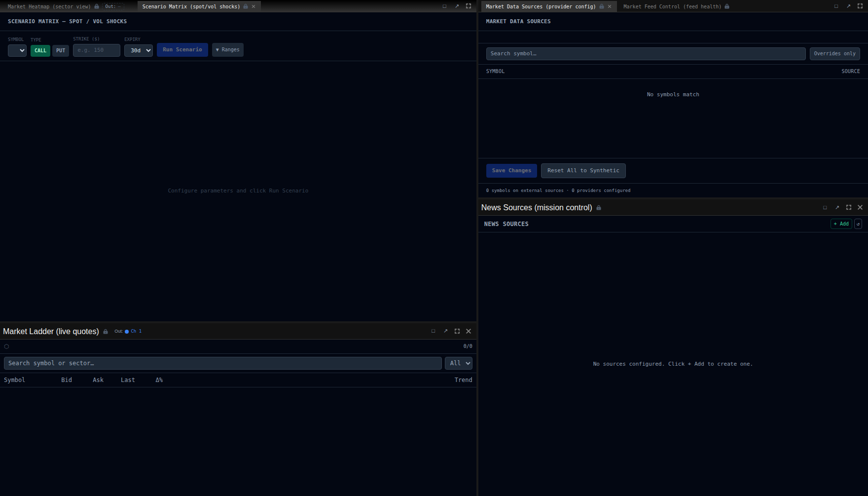Focus Search symbol field in Market Data Sources
The height and width of the screenshot is (496, 868).
(x=646, y=54)
